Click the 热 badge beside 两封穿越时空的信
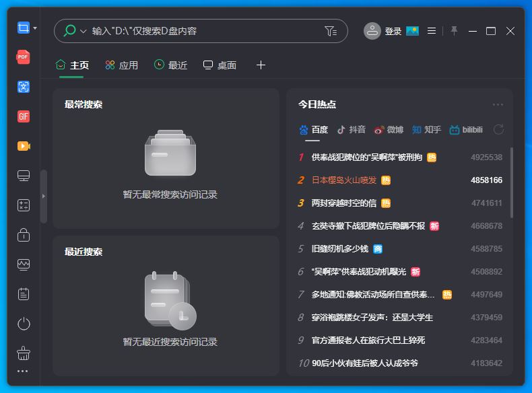Screen dimensions: 532x393 [x=386, y=203]
